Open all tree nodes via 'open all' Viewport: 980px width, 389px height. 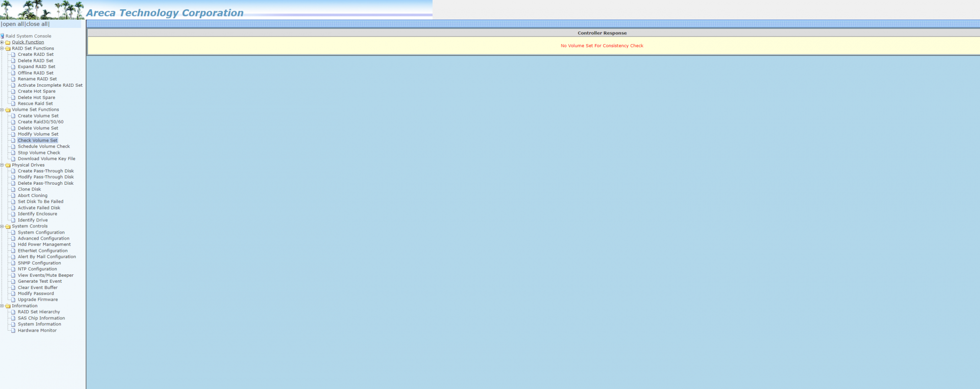pos(13,24)
